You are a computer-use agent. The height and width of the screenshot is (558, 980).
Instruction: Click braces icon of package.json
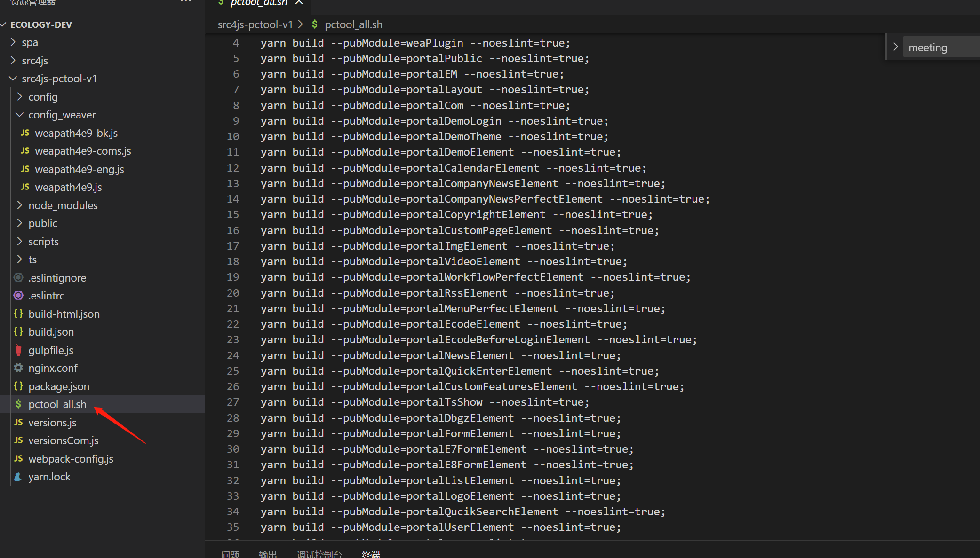pyautogui.click(x=18, y=386)
